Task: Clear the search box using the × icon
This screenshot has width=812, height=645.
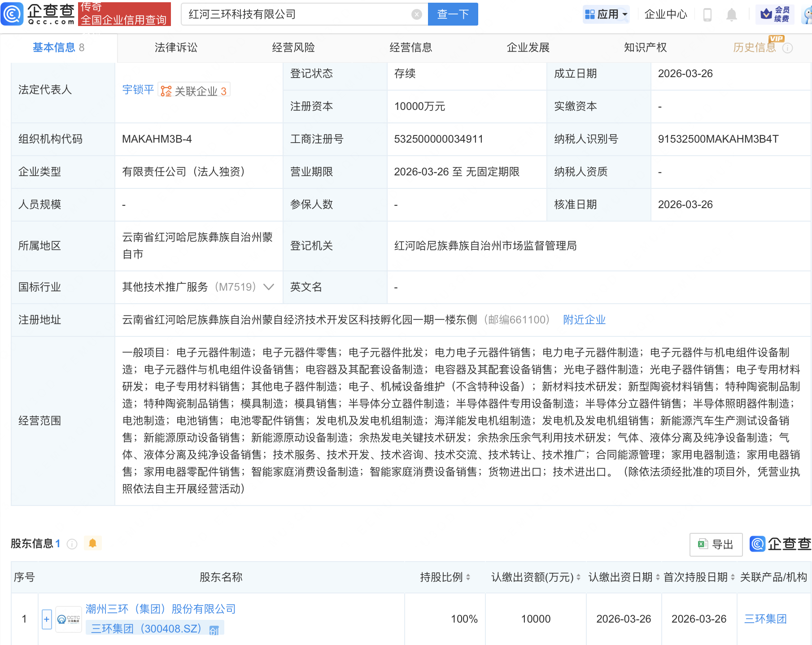Action: pyautogui.click(x=417, y=14)
